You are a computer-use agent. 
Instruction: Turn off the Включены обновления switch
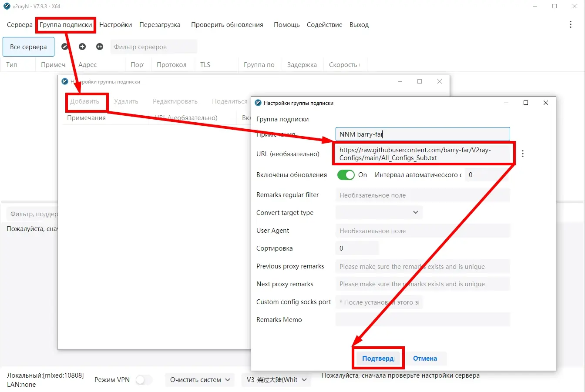coord(346,175)
